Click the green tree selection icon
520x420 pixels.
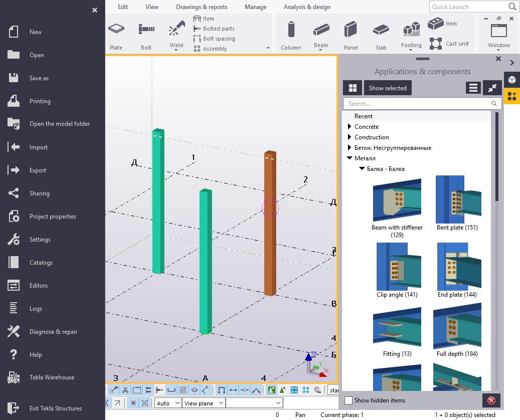point(282,390)
